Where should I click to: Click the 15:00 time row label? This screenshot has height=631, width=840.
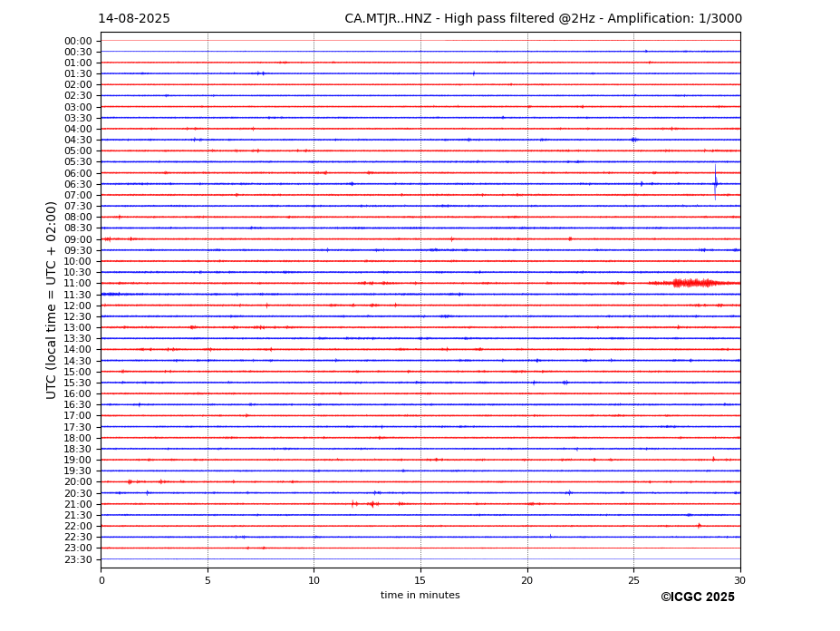click(78, 372)
